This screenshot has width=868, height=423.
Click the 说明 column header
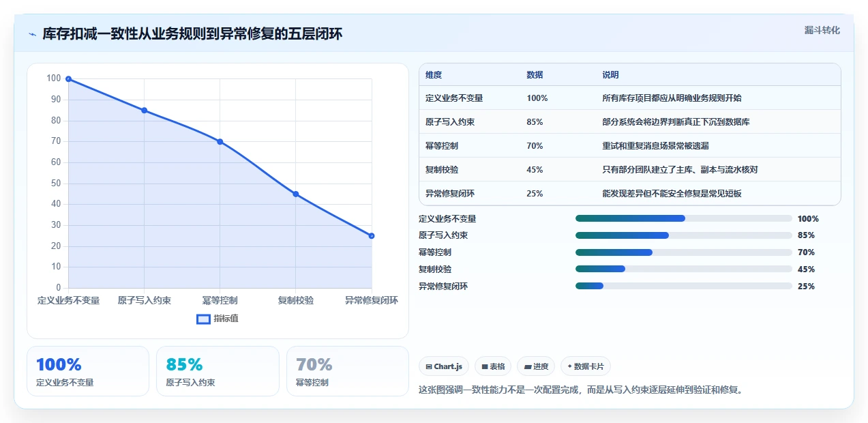[x=610, y=75]
